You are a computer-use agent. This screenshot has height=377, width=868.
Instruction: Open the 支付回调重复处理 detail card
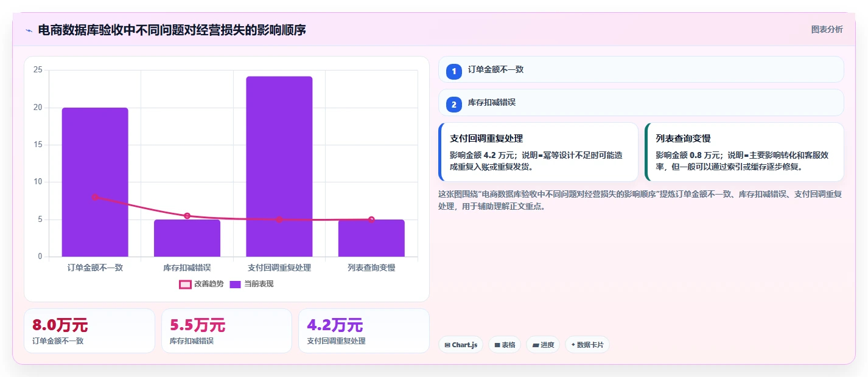(x=538, y=152)
